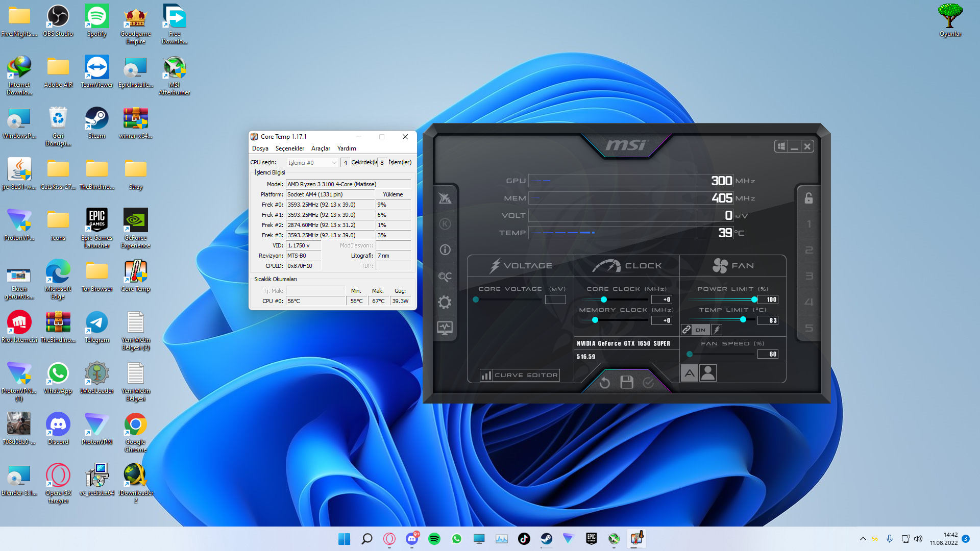Save profile with the disk icon
The width and height of the screenshot is (980, 551).
point(627,382)
